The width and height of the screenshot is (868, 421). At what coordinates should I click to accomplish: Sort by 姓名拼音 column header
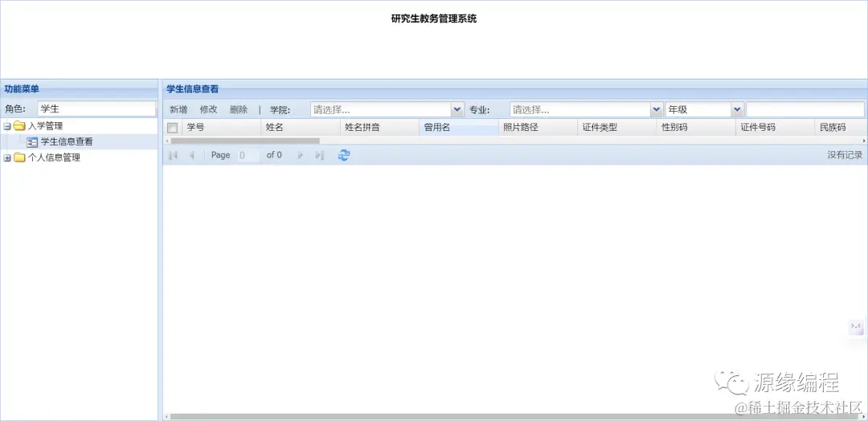tap(379, 127)
